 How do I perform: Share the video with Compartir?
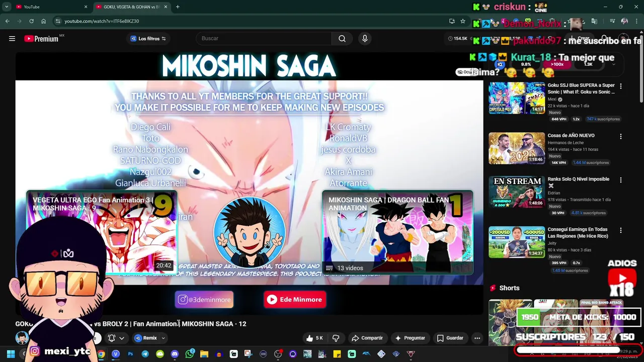tap(367, 338)
